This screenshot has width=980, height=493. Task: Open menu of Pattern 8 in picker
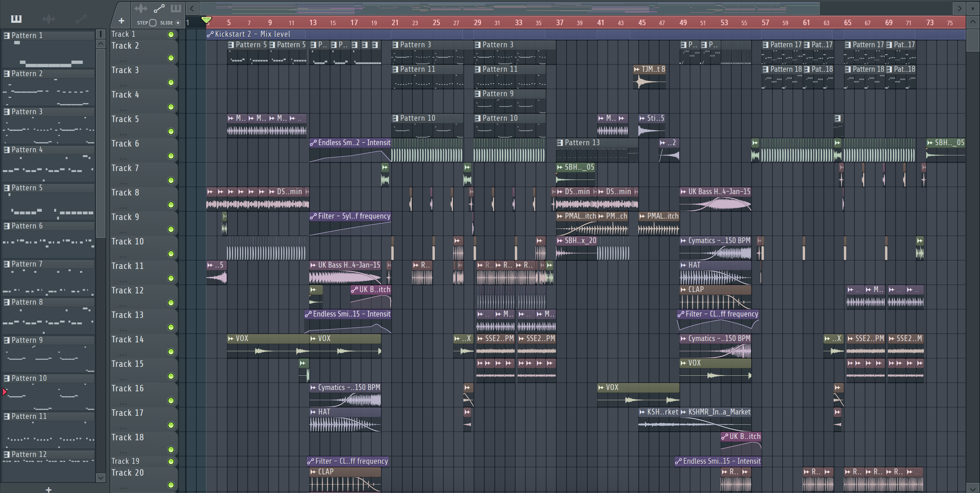point(6,302)
